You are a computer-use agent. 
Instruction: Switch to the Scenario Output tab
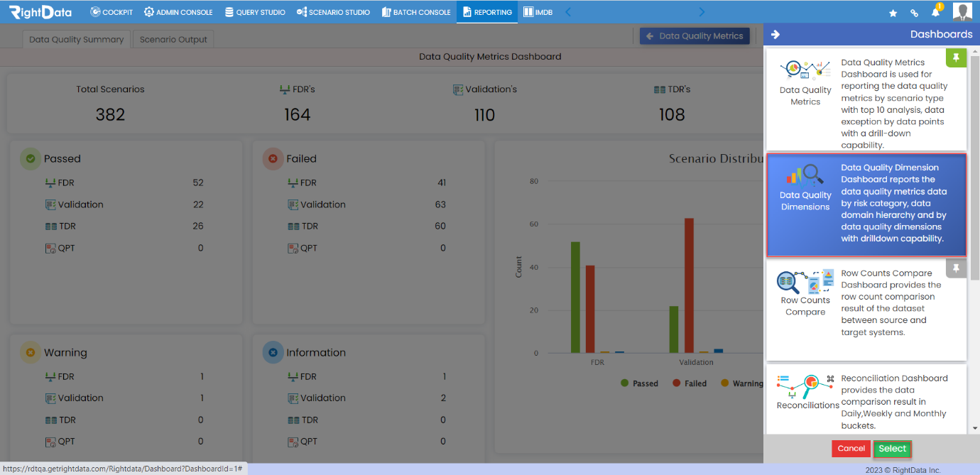(x=173, y=40)
